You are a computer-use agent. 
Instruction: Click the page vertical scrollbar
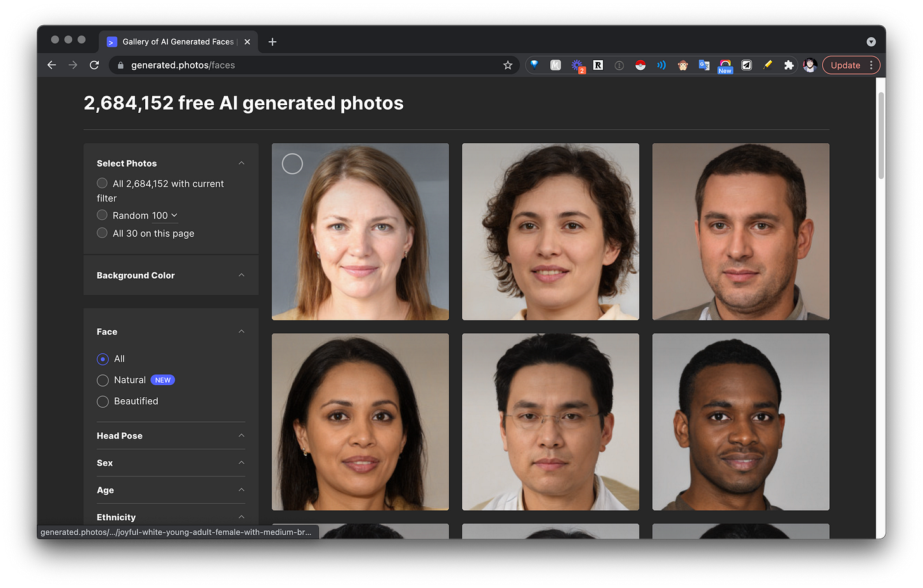881,136
